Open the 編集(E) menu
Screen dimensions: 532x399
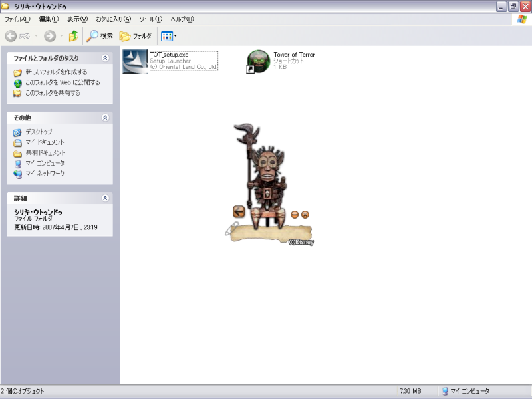49,19
